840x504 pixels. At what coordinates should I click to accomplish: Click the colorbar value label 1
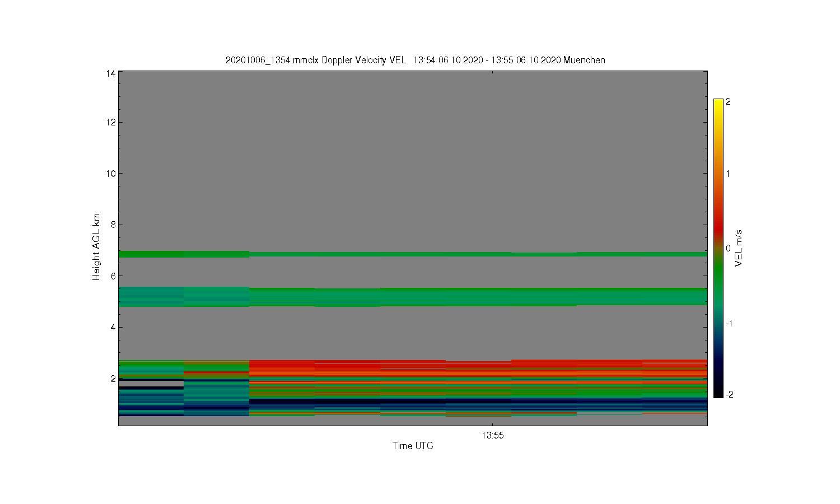(728, 174)
